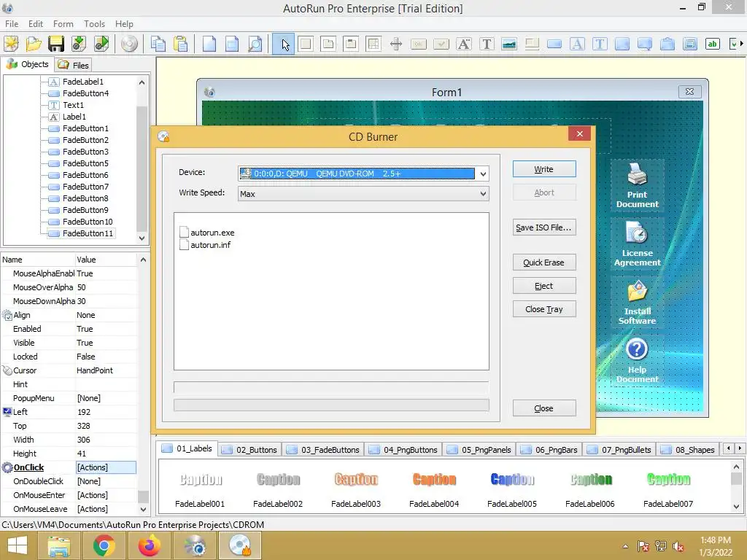This screenshot has width=747, height=560.
Task: Click the Paste clipboard toolbar icon
Action: click(181, 44)
